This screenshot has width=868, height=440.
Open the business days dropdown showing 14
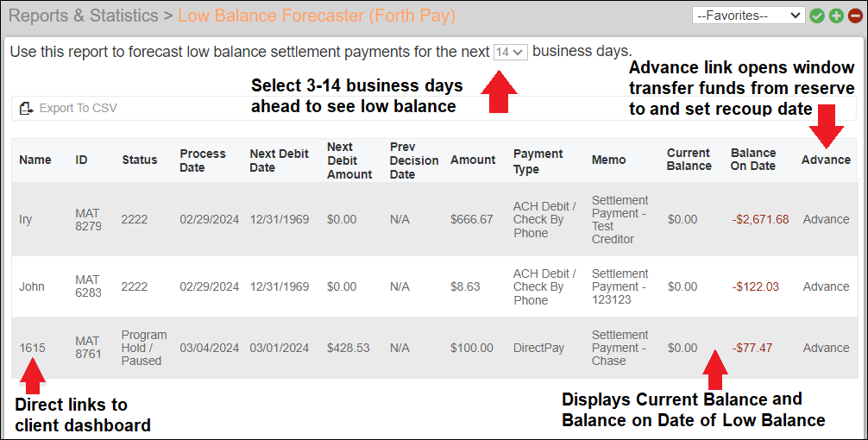[x=511, y=52]
